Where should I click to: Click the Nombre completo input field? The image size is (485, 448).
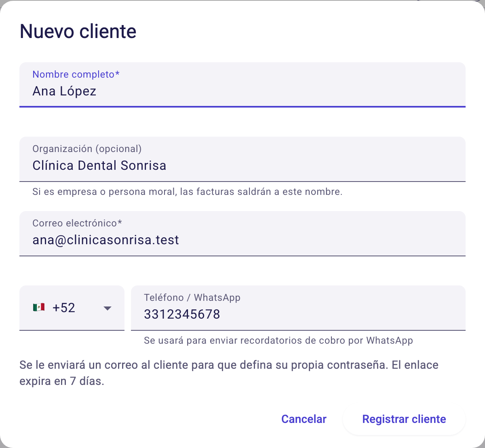242,85
